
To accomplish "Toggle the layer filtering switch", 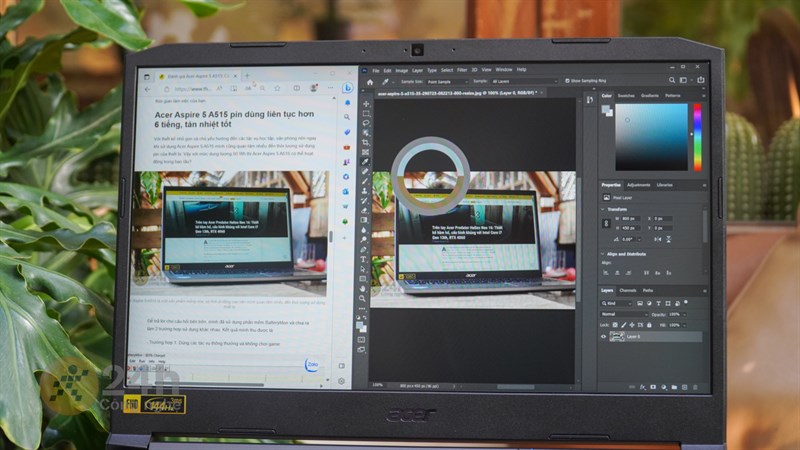I will pyautogui.click(x=686, y=302).
